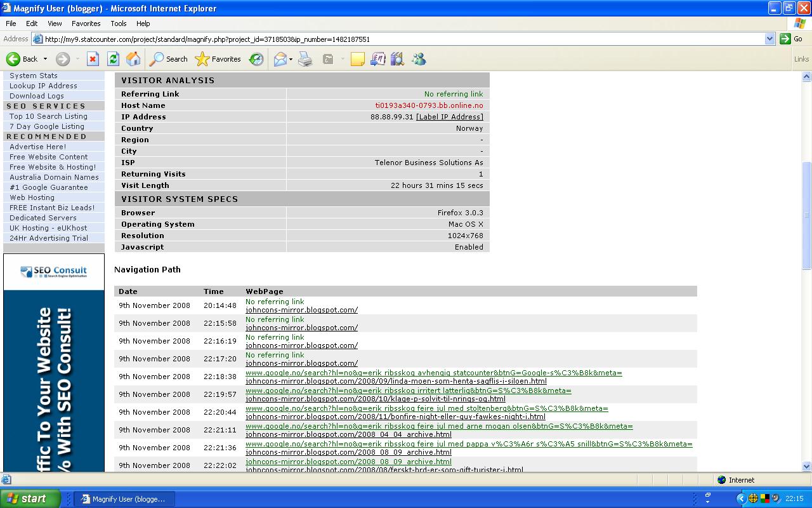The image size is (812, 508).
Task: Click the System Stats sidebar link
Action: point(34,76)
